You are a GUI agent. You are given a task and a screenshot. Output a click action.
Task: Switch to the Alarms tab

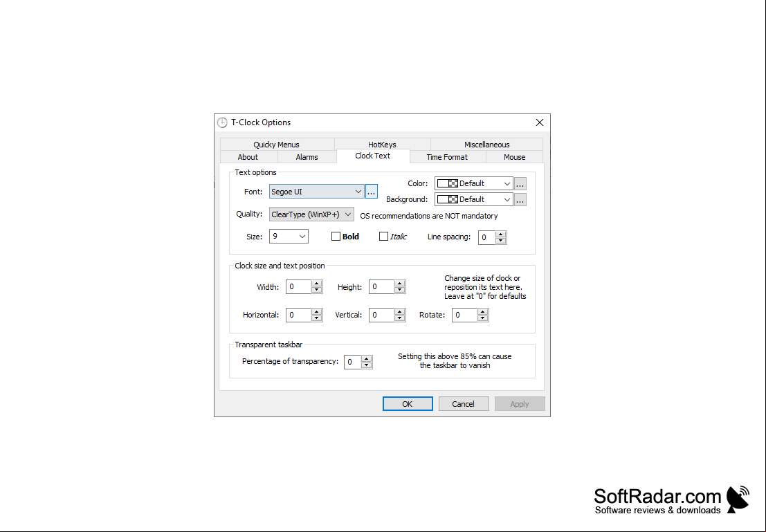307,157
